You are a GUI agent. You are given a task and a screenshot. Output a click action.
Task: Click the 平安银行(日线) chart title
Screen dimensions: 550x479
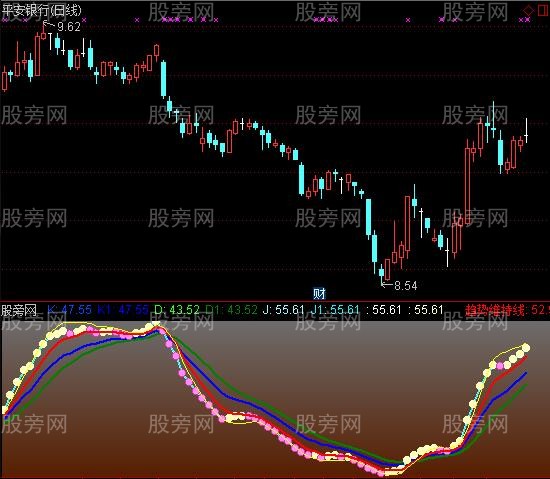tap(41, 10)
